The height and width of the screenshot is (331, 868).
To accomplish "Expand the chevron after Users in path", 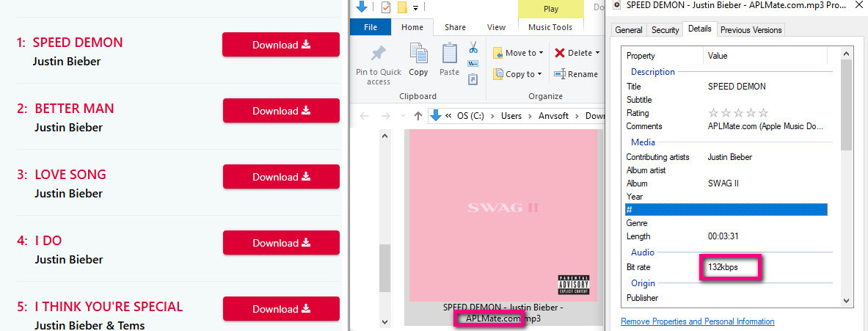I will coord(530,116).
